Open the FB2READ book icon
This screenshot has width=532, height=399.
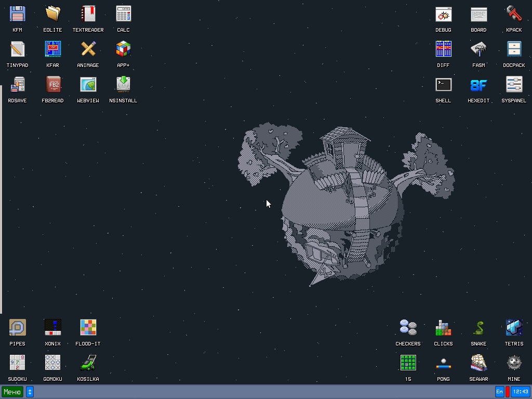52,85
